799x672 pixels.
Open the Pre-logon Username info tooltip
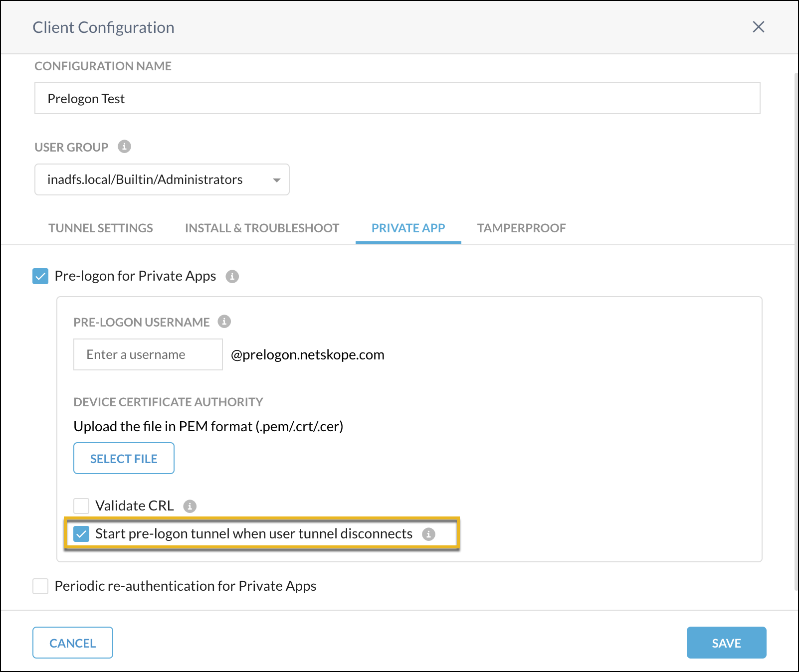(x=224, y=322)
